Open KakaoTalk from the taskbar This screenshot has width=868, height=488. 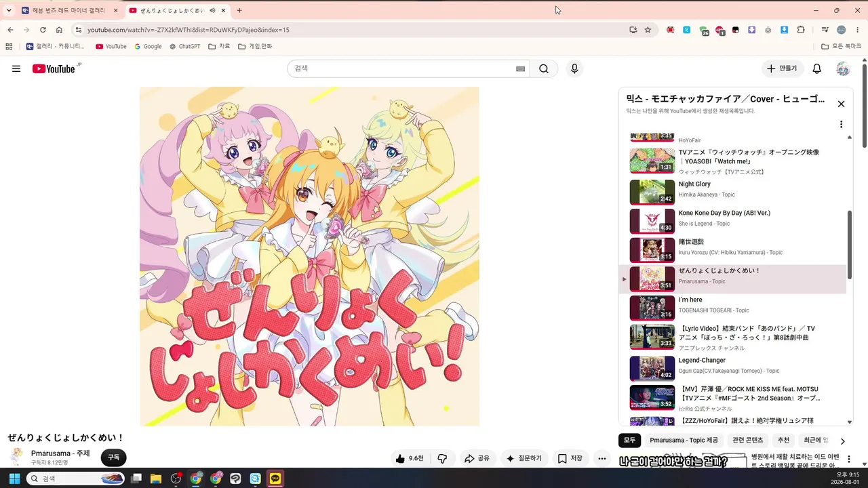tap(275, 479)
